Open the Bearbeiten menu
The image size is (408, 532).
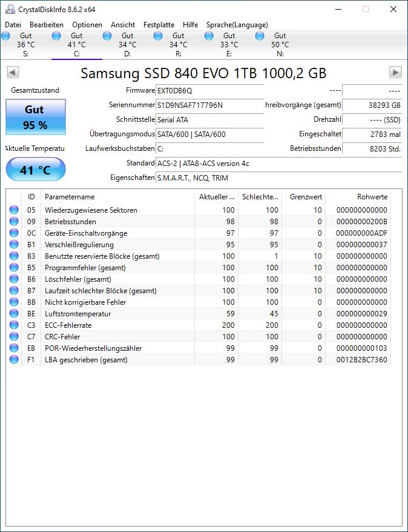(x=47, y=25)
